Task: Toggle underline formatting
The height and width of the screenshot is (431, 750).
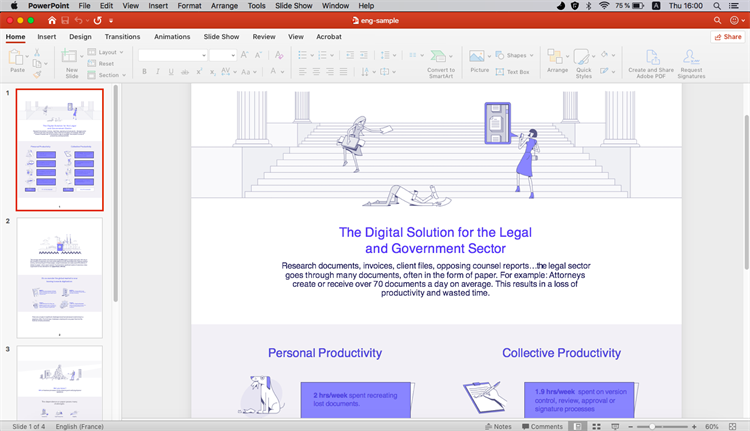Action: [x=171, y=72]
